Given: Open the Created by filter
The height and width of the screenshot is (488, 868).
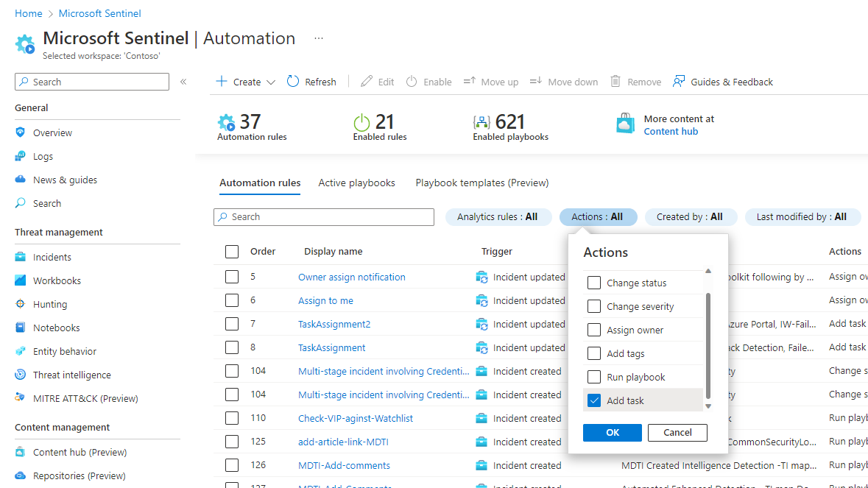Looking at the screenshot, I should click(x=691, y=216).
